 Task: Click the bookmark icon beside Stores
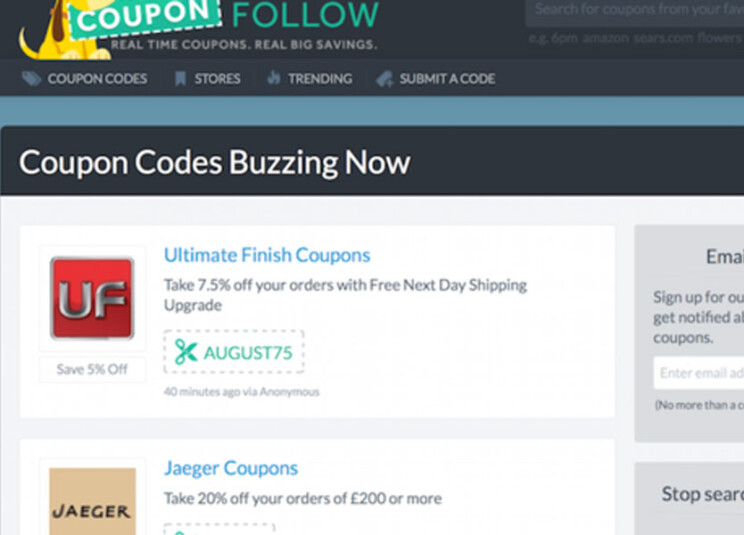point(180,79)
